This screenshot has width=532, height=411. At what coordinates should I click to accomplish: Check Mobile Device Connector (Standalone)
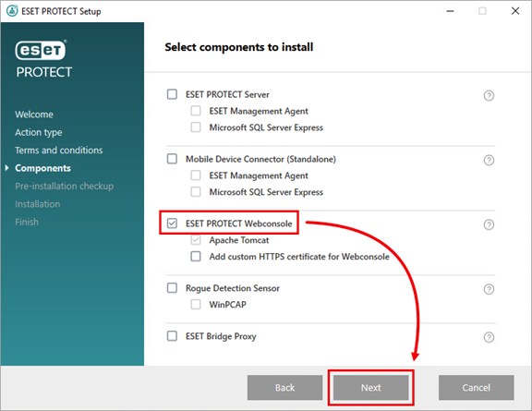coord(172,159)
